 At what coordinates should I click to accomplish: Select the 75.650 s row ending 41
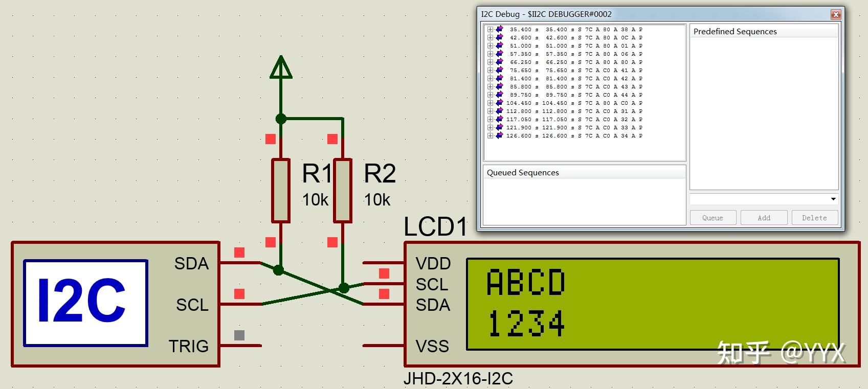(x=575, y=71)
